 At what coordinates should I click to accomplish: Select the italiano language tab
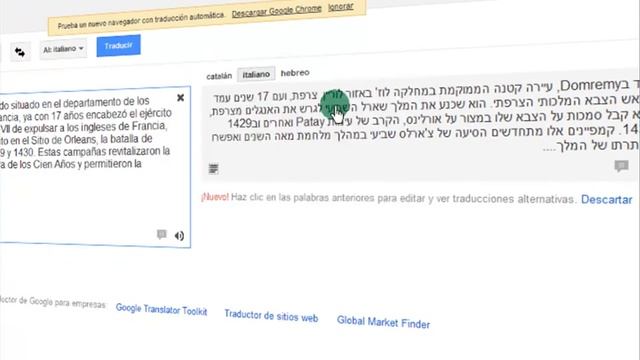click(256, 74)
